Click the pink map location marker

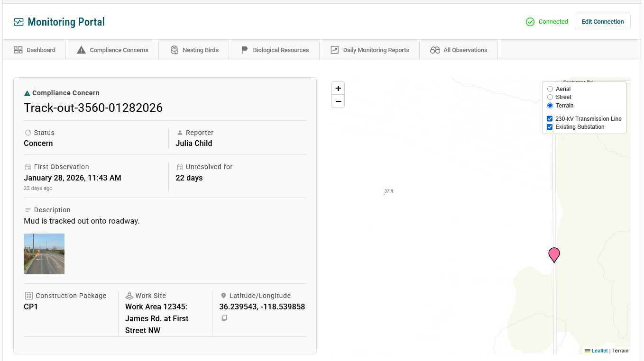click(x=554, y=254)
